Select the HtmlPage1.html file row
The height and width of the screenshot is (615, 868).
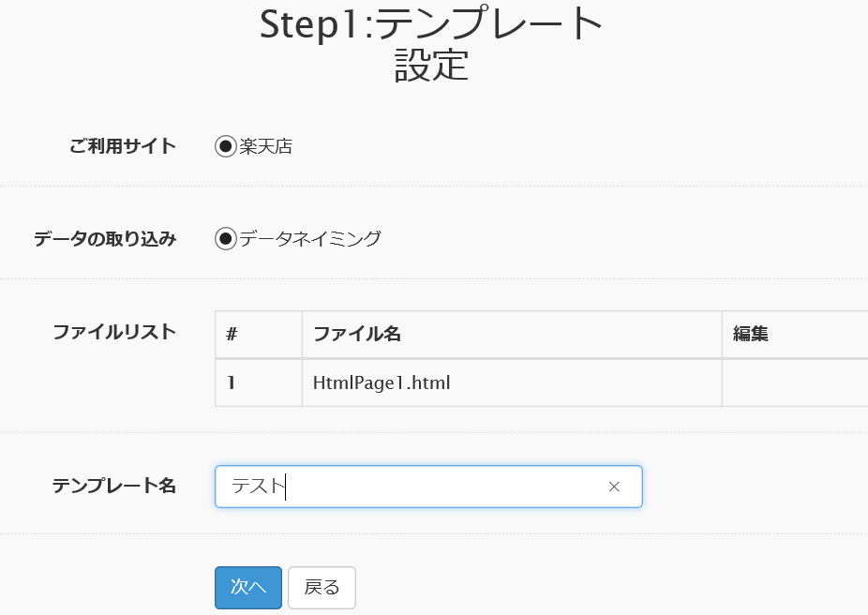(x=542, y=382)
